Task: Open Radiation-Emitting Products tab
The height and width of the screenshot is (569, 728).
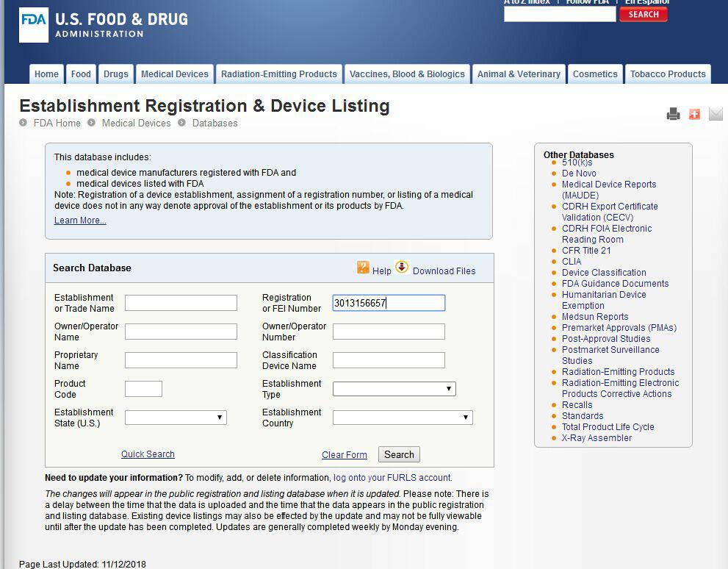Action: [279, 74]
